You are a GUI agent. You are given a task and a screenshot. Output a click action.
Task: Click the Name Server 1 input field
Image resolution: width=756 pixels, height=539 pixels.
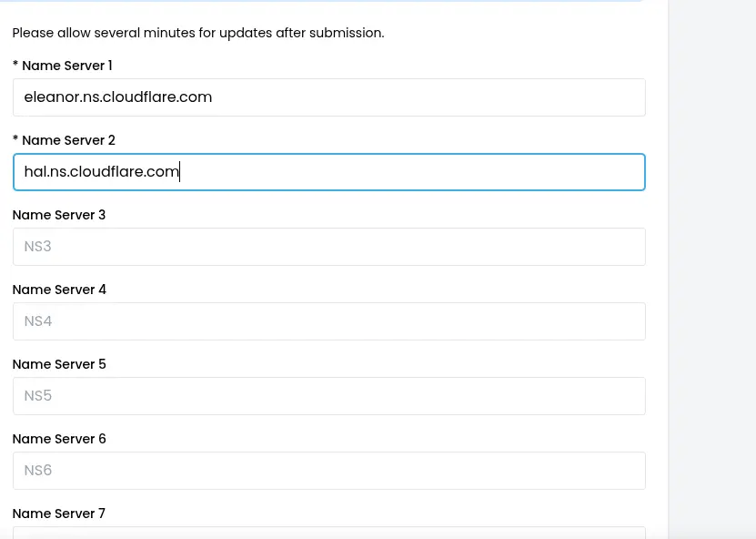328,97
